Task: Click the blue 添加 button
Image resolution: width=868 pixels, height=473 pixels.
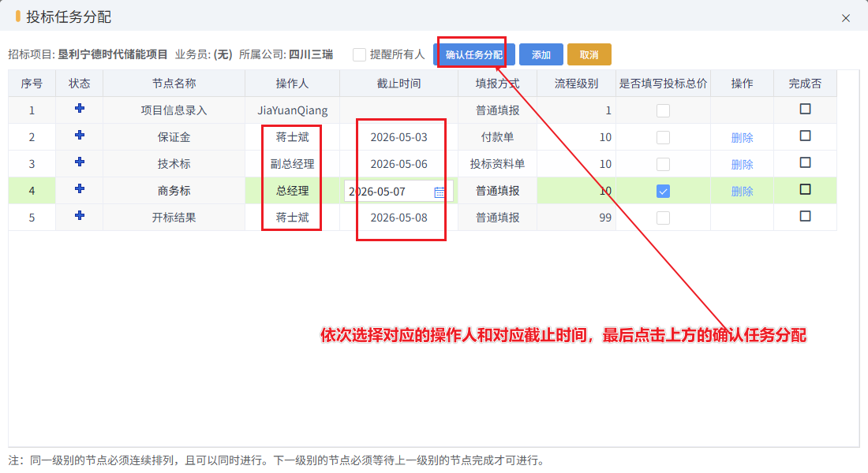Action: pos(541,54)
